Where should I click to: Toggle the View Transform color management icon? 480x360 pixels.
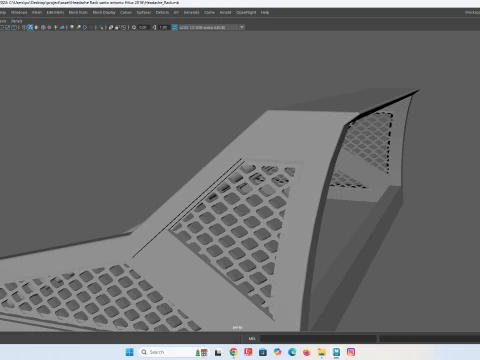click(174, 27)
